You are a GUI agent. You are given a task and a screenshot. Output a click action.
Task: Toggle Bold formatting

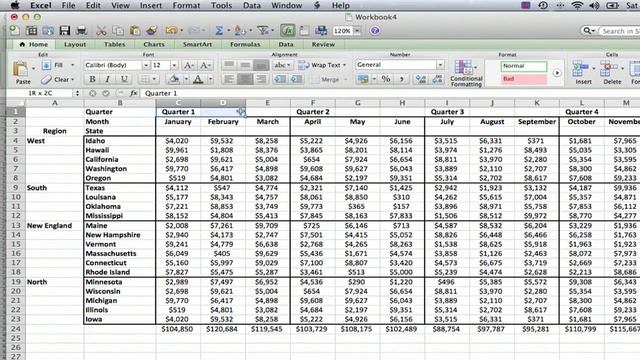click(x=93, y=79)
